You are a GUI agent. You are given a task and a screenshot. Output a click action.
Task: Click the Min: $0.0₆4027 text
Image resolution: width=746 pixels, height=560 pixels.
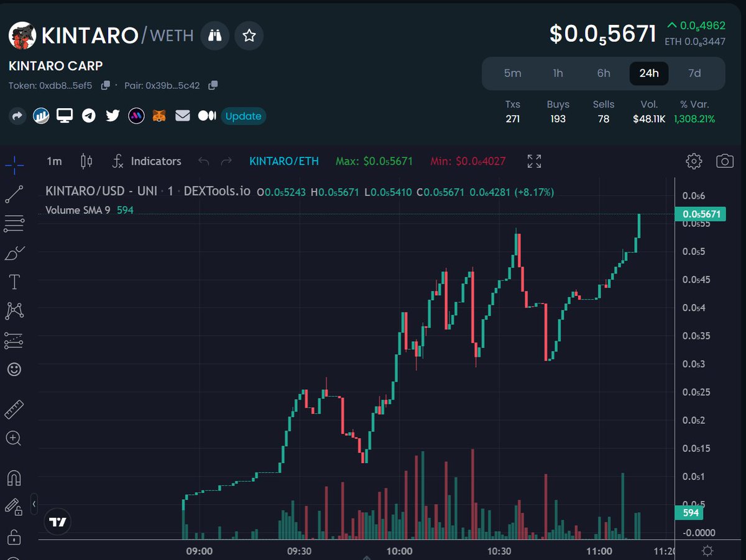pos(468,162)
